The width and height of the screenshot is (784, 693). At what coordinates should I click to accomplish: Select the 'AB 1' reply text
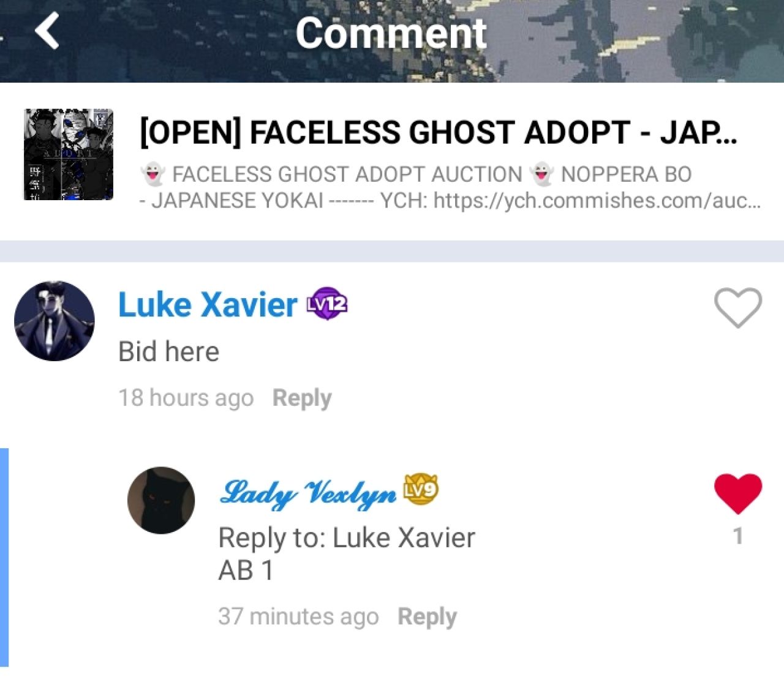[x=246, y=571]
